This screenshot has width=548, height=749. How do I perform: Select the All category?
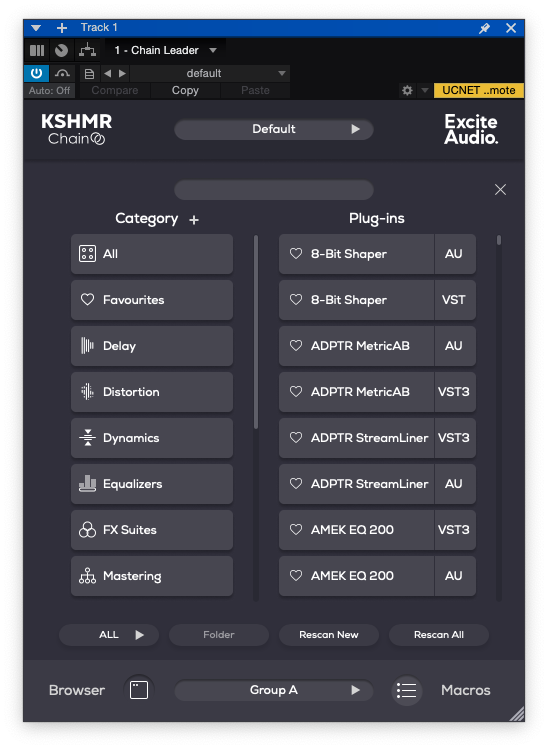152,254
